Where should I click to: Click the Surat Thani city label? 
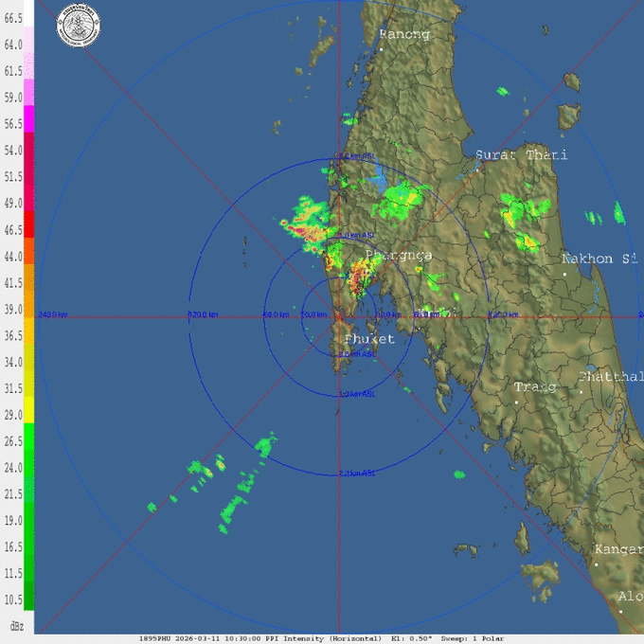521,154
